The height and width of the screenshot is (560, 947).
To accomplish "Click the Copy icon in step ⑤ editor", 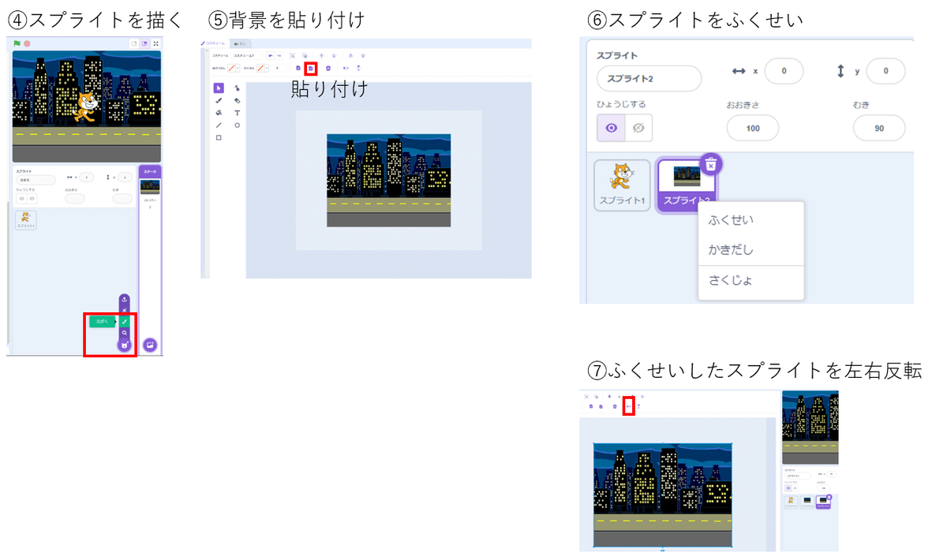I will (x=298, y=68).
